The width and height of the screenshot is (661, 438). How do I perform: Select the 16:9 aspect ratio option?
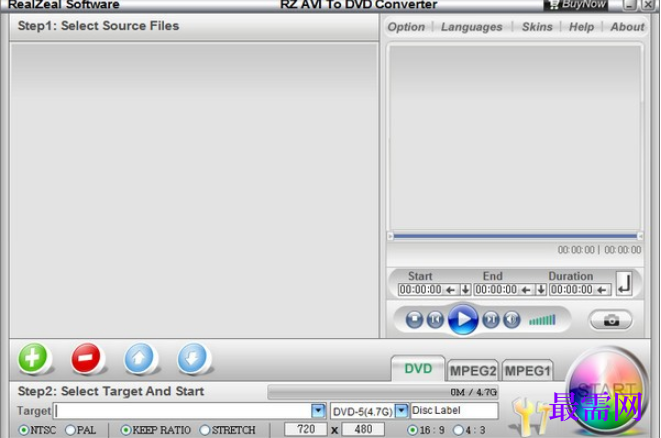(413, 430)
